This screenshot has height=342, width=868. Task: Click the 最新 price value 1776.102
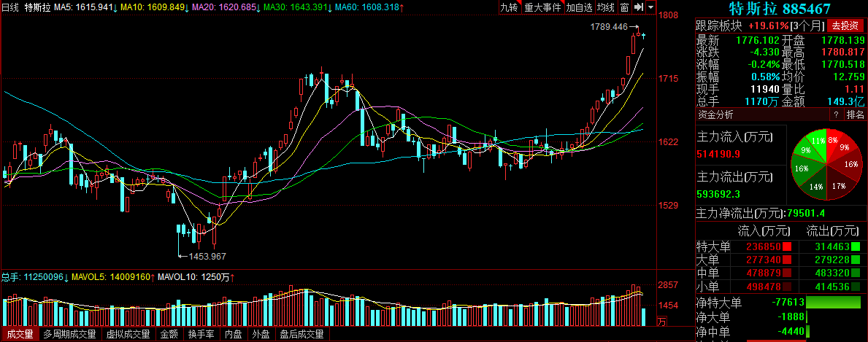[x=758, y=40]
